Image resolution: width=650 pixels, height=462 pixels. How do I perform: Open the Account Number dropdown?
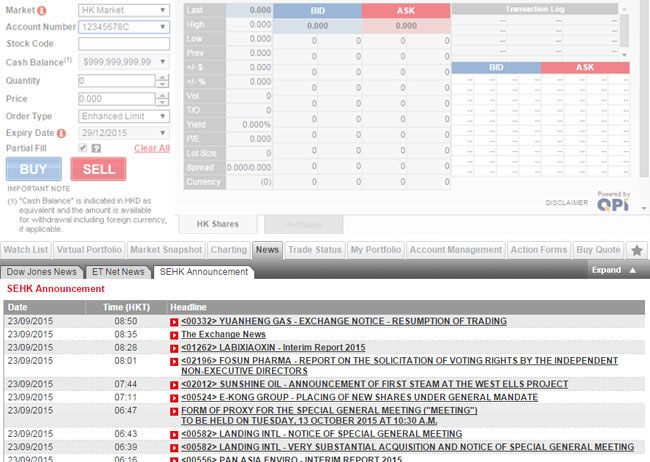click(124, 27)
